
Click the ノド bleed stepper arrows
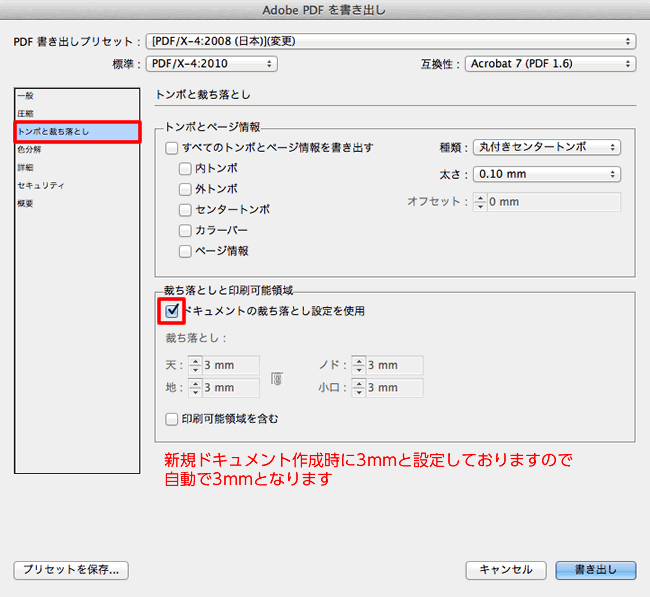pos(359,365)
